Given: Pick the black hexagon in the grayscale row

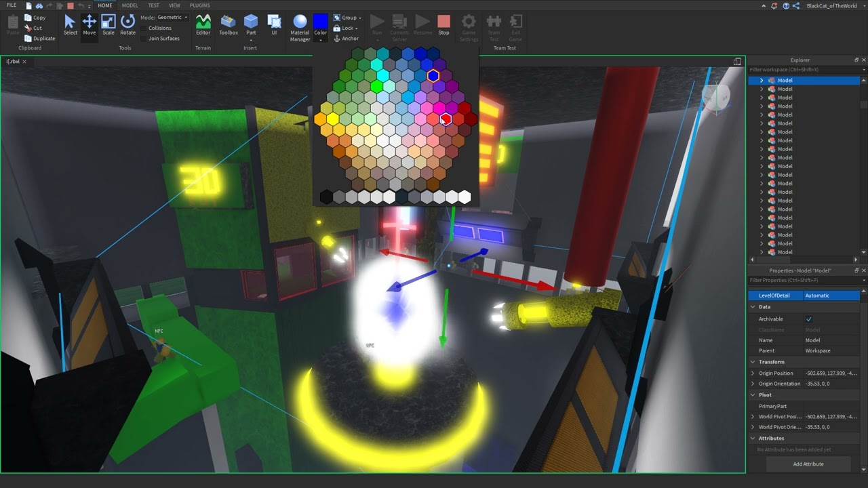Looking at the screenshot, I should point(326,197).
